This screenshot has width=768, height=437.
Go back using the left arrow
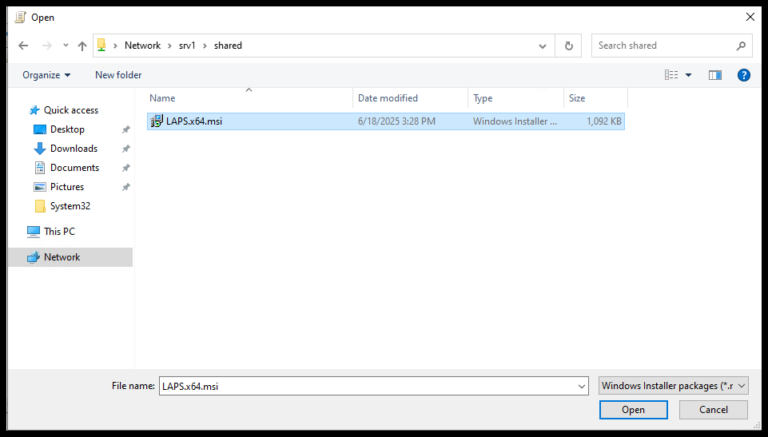pos(23,46)
